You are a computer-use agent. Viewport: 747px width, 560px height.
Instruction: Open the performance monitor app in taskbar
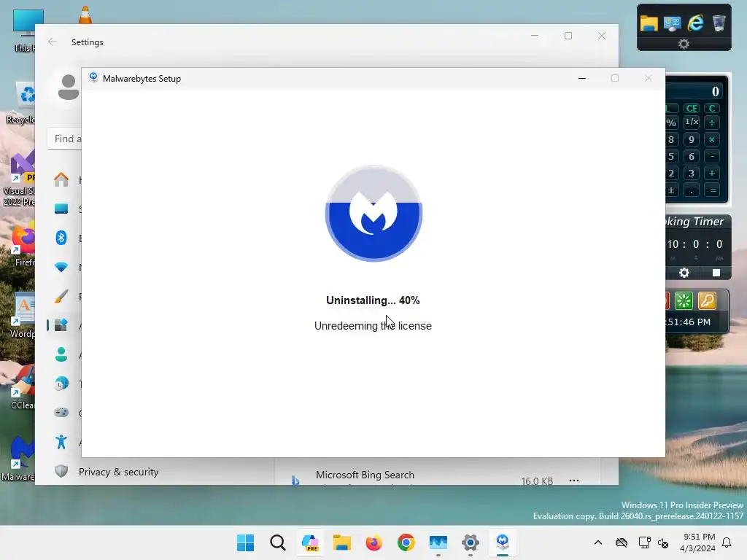[438, 542]
